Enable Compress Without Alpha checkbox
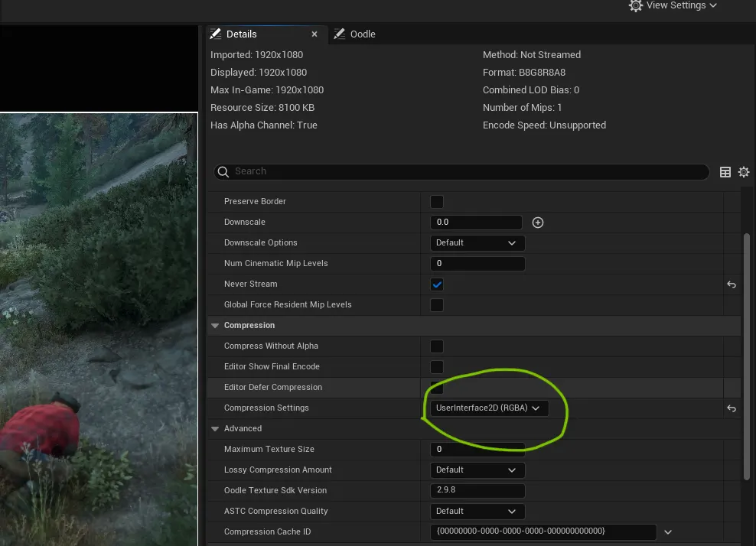Viewport: 756px width, 546px height. tap(437, 346)
